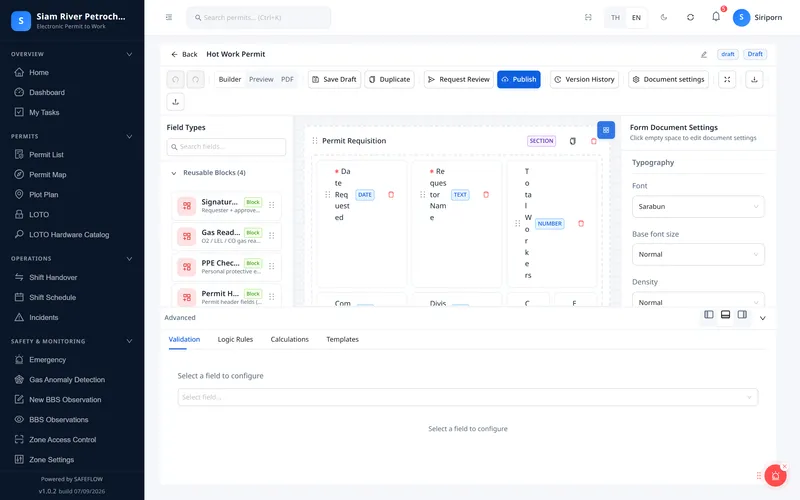Open the Base font size dropdown
800x500 pixels.
698,255
